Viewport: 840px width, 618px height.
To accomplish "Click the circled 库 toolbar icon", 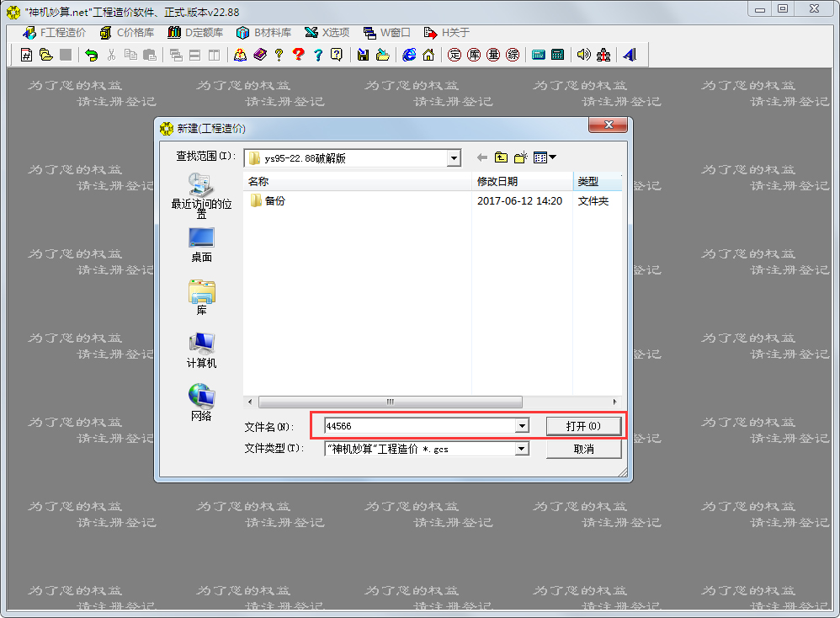I will coord(474,55).
